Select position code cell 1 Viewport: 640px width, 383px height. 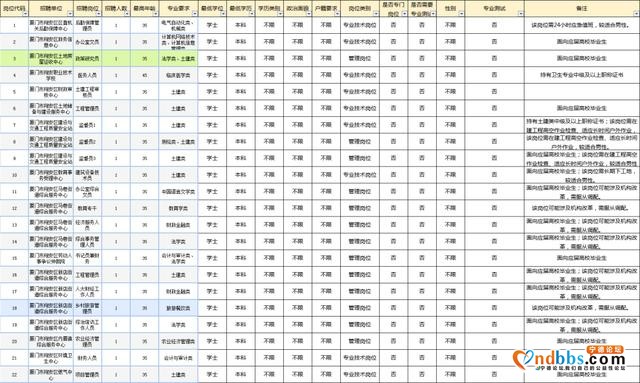tap(14, 25)
